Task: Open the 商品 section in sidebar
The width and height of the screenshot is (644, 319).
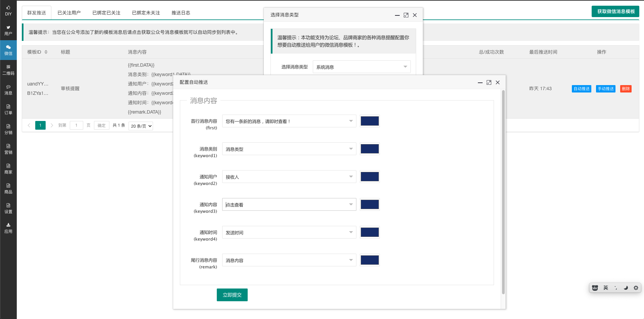Action: (8, 189)
